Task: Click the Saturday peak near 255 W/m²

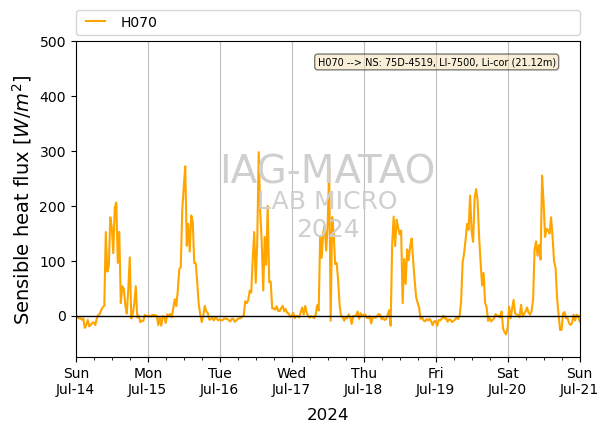Action: point(542,176)
